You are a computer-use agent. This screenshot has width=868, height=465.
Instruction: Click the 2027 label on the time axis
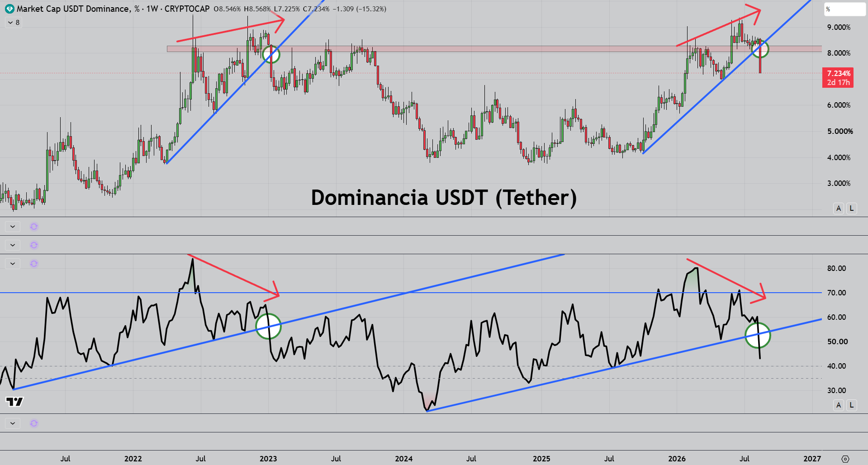tap(812, 459)
